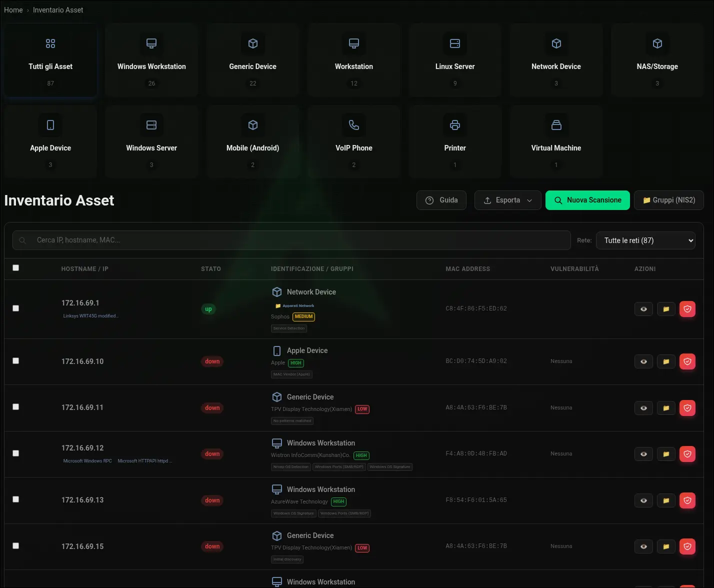Click the IP address 172.16.69.1
Image resolution: width=714 pixels, height=588 pixels.
80,303
